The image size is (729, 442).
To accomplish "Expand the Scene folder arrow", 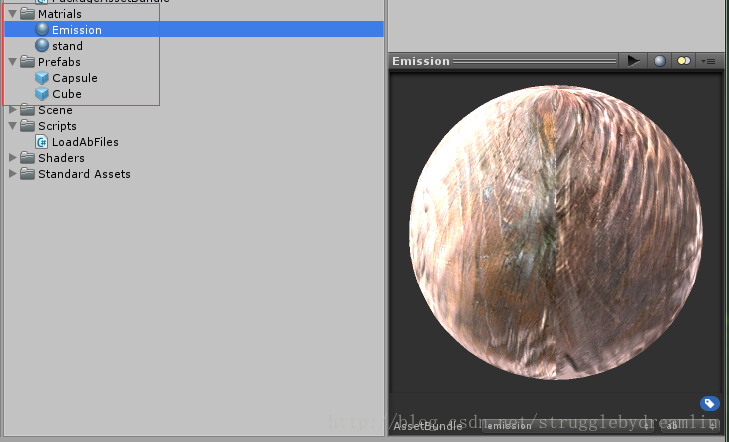I will click(x=13, y=110).
